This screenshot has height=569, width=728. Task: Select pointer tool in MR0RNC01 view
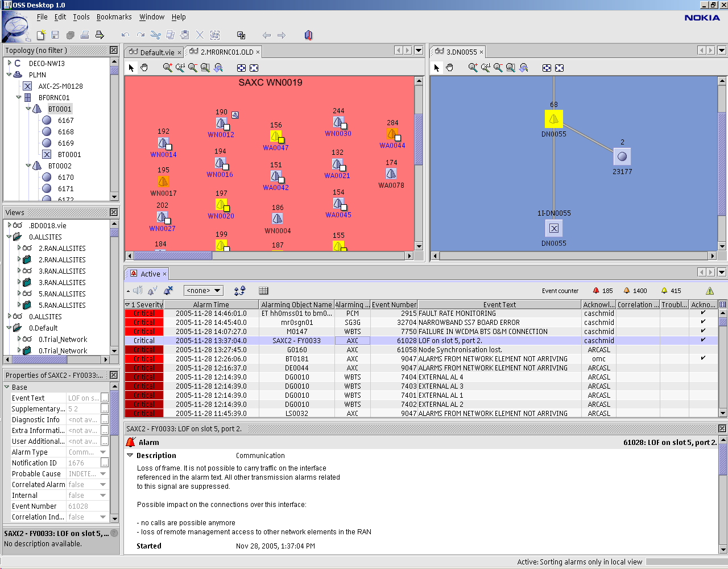(x=131, y=68)
